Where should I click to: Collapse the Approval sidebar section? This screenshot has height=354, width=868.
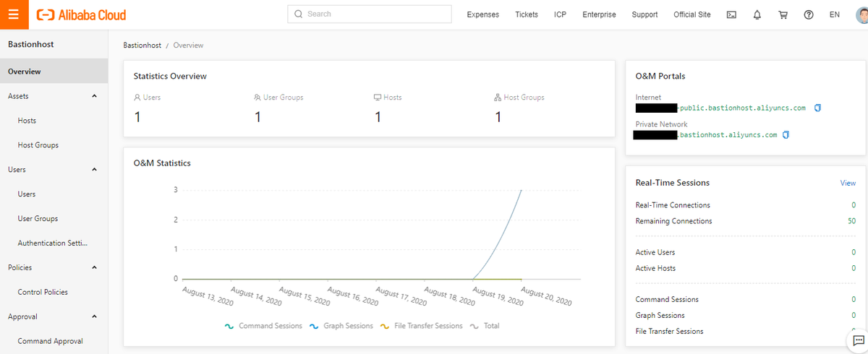click(x=94, y=316)
